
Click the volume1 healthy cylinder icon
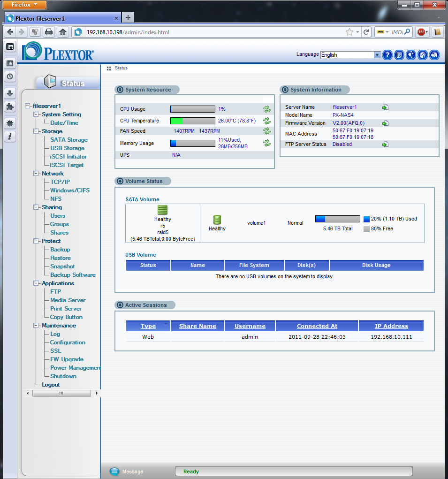click(x=217, y=220)
